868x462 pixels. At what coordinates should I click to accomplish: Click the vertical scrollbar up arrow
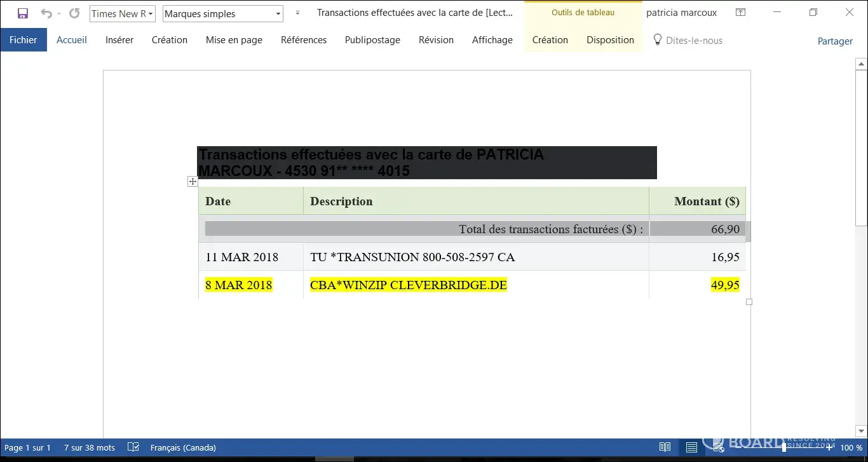tap(862, 64)
